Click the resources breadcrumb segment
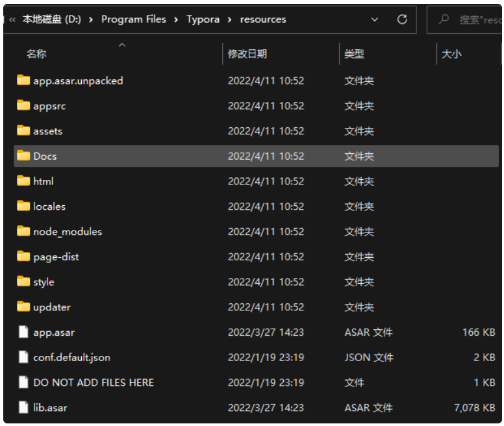The height and width of the screenshot is (426, 504). 263,19
